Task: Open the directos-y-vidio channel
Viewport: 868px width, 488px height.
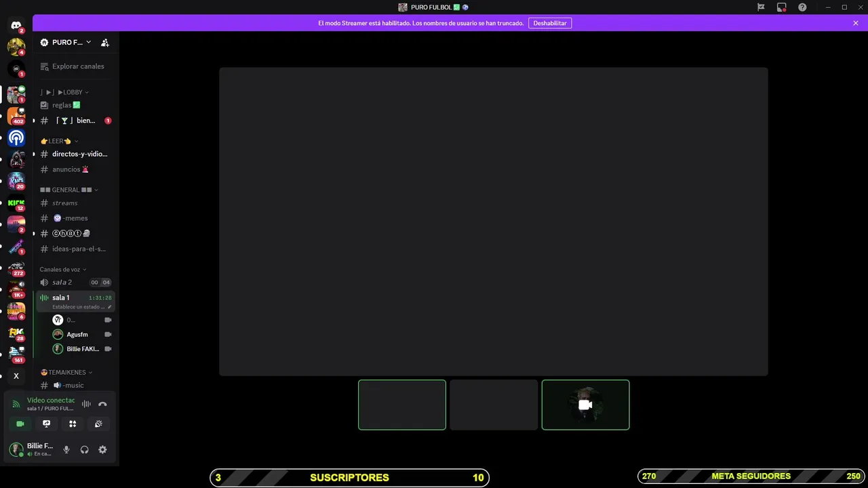Action: [x=75, y=154]
